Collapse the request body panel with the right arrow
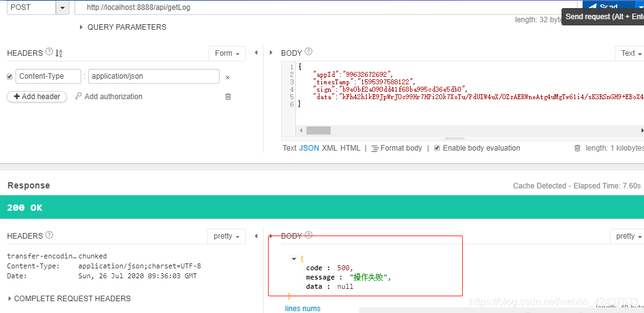 (271, 53)
